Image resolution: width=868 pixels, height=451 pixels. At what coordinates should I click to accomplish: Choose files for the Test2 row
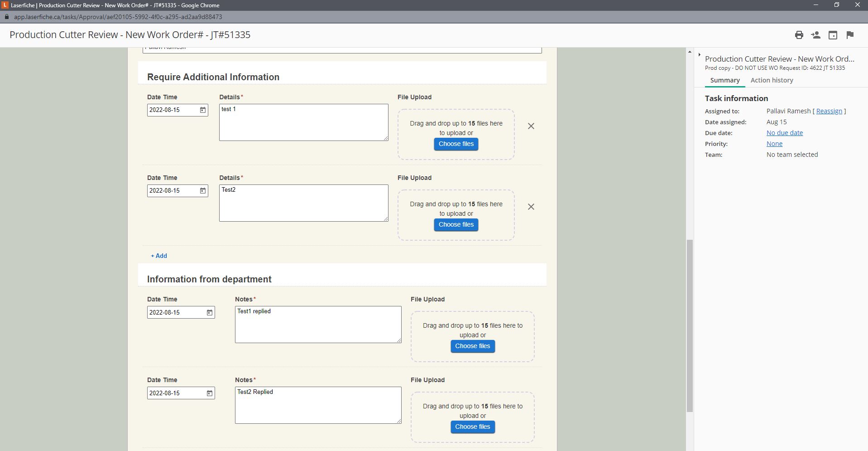[456, 225]
